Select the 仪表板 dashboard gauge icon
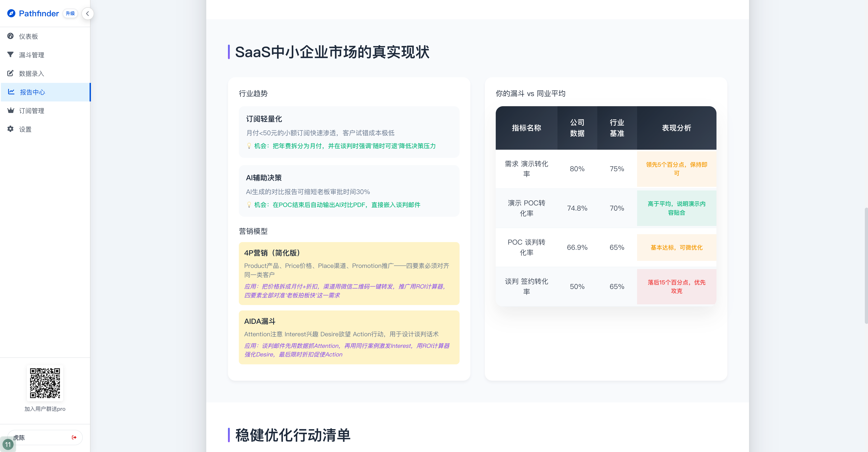The width and height of the screenshot is (868, 452). click(x=10, y=36)
